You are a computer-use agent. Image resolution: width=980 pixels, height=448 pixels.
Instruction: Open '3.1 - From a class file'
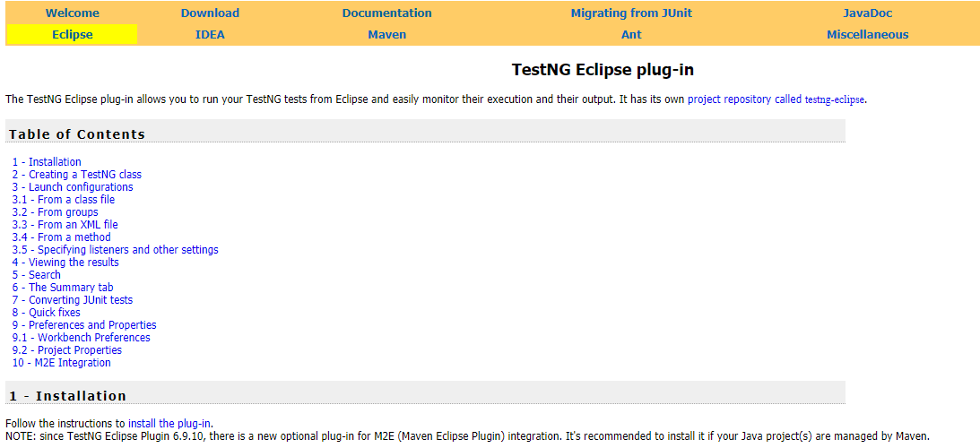pos(64,199)
